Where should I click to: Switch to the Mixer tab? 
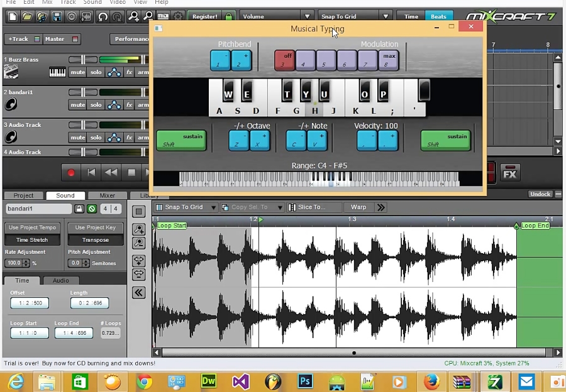pyautogui.click(x=107, y=195)
